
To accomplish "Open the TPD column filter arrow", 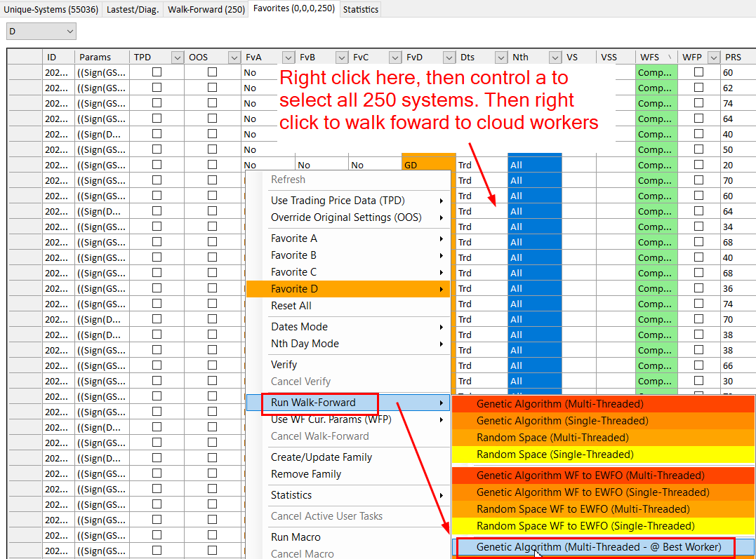I will (177, 58).
